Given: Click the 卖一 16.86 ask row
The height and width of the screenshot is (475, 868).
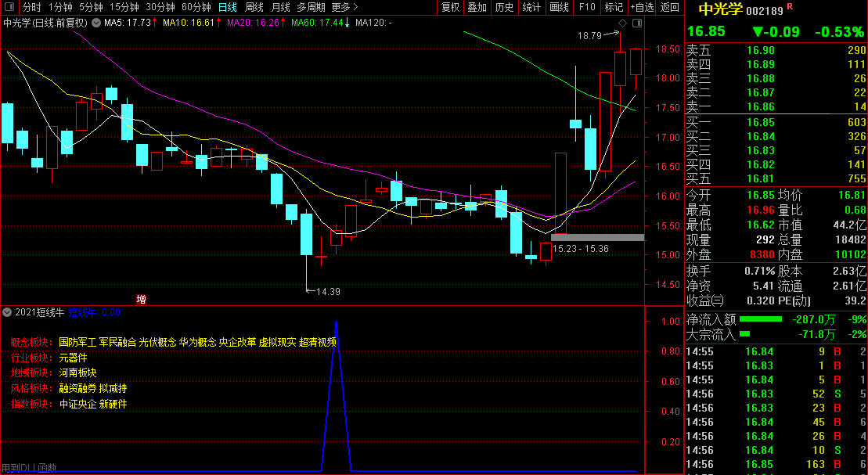Looking at the screenshot, I should [776, 107].
